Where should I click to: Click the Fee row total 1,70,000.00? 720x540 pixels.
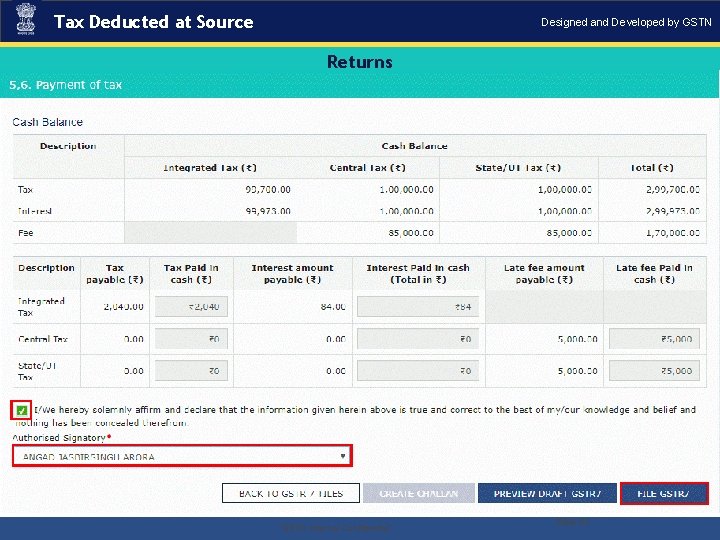point(673,233)
